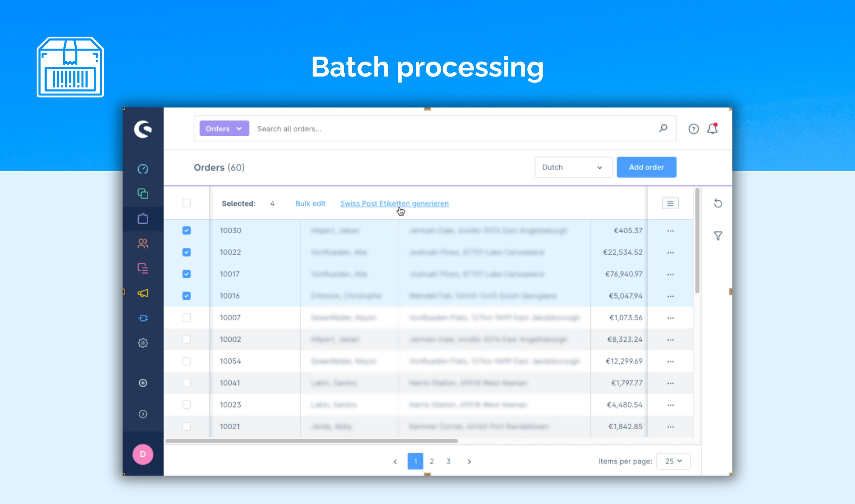Click page 2 pagination button
855x504 pixels.
pos(432,461)
